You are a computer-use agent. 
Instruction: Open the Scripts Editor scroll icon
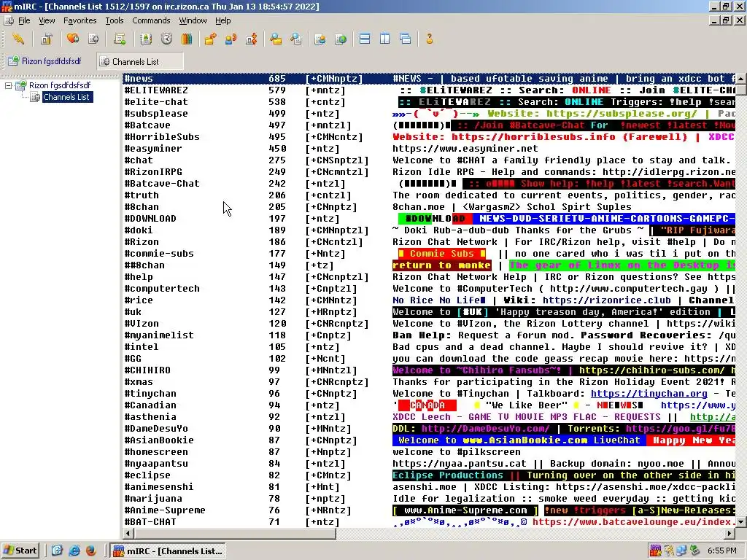pyautogui.click(x=120, y=39)
